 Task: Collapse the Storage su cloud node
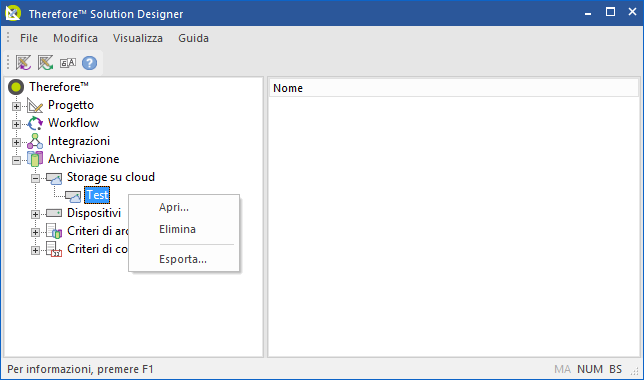[x=35, y=178]
